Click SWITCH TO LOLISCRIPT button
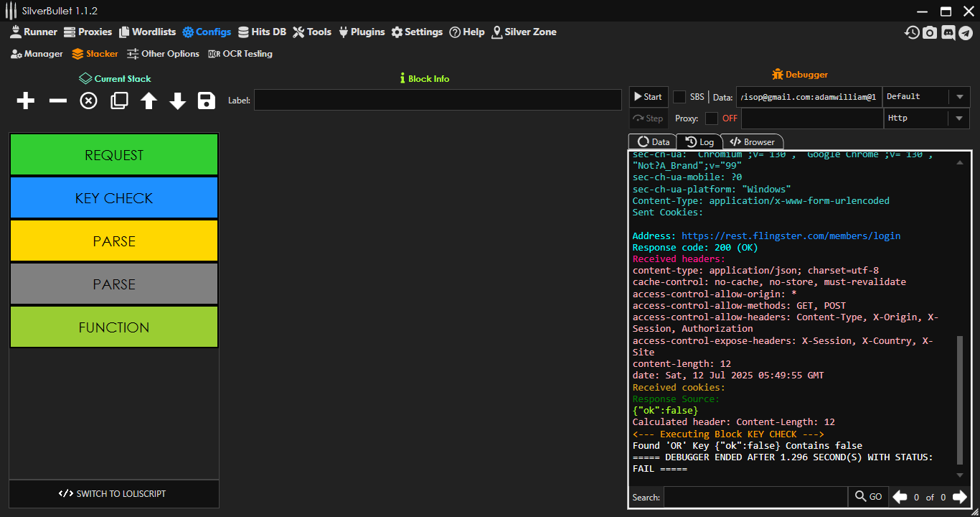This screenshot has height=517, width=980. [113, 494]
